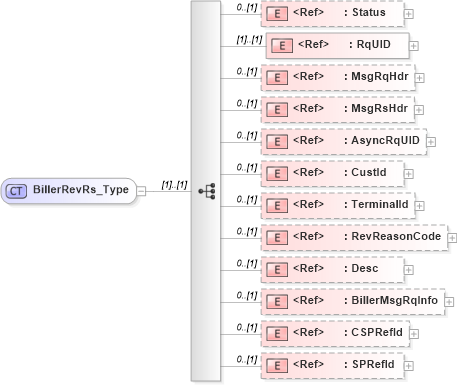This screenshot has width=457, height=385.
Task: Click the 0..[1] cardinality beside Desc
Action: tap(247, 264)
